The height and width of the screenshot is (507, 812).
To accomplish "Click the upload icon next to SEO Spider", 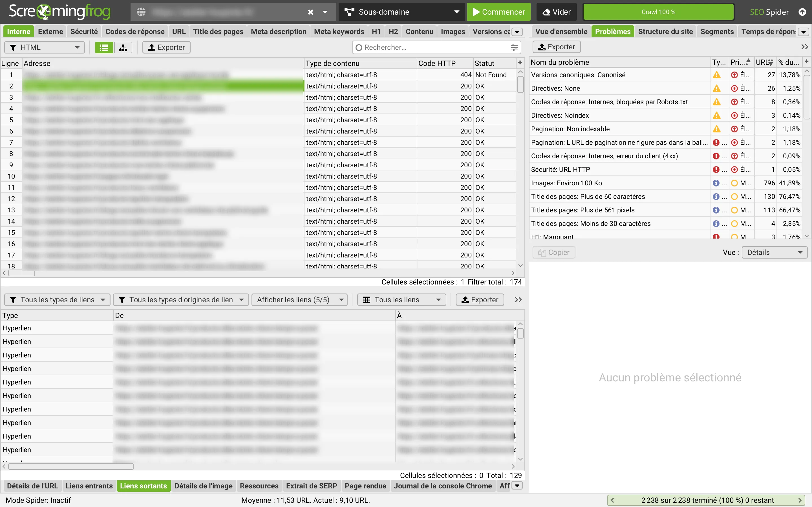I will pos(802,12).
